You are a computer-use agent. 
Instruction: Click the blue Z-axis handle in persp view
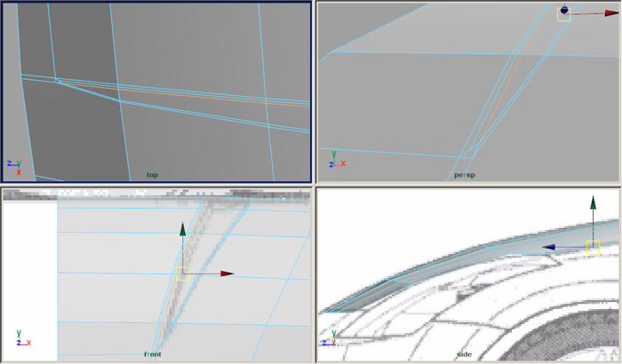[564, 10]
